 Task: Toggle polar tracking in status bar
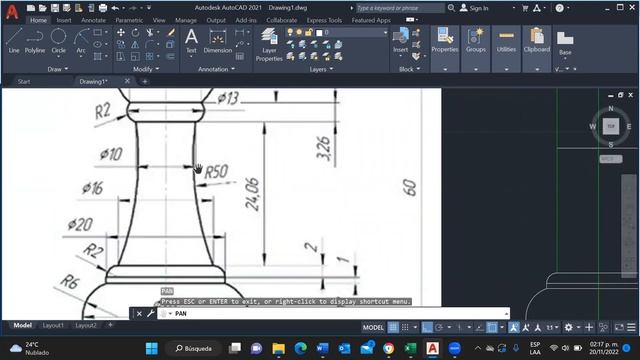click(439, 327)
